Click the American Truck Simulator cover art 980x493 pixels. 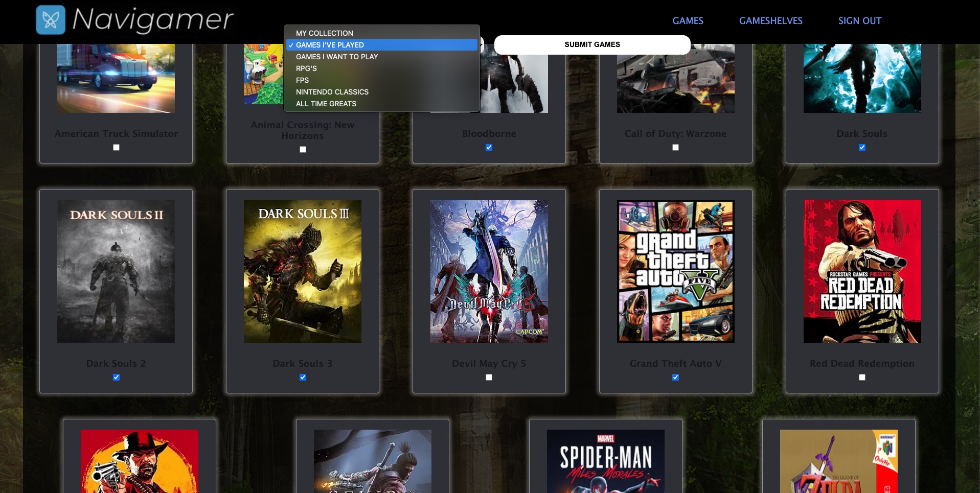point(116,78)
